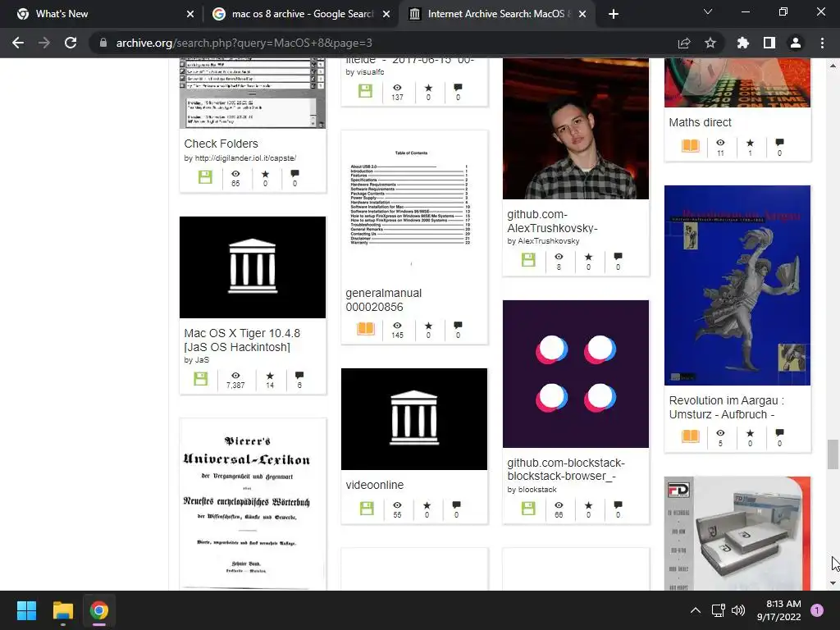Click the floppy icon under github.com-AlexTrushkovsky
This screenshot has width=840, height=630.
click(x=528, y=260)
